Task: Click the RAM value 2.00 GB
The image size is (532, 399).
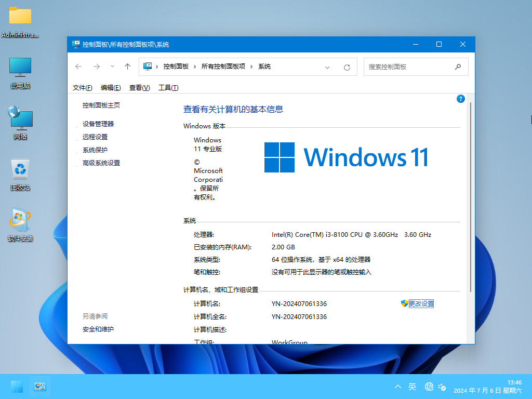Action: coord(283,247)
